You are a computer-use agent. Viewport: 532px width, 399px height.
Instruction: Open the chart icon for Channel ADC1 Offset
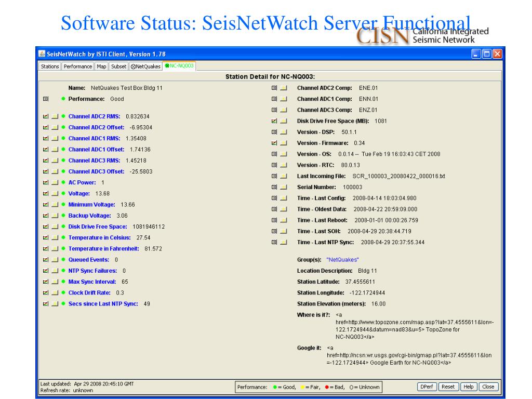tap(46, 149)
